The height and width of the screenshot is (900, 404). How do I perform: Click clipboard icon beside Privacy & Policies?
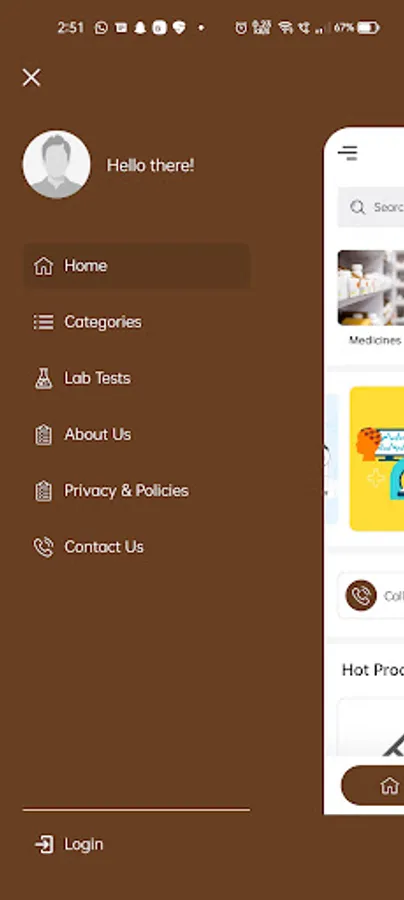(44, 491)
